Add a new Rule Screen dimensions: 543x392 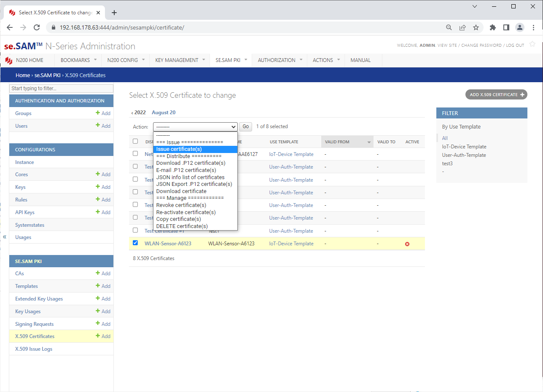[103, 199]
